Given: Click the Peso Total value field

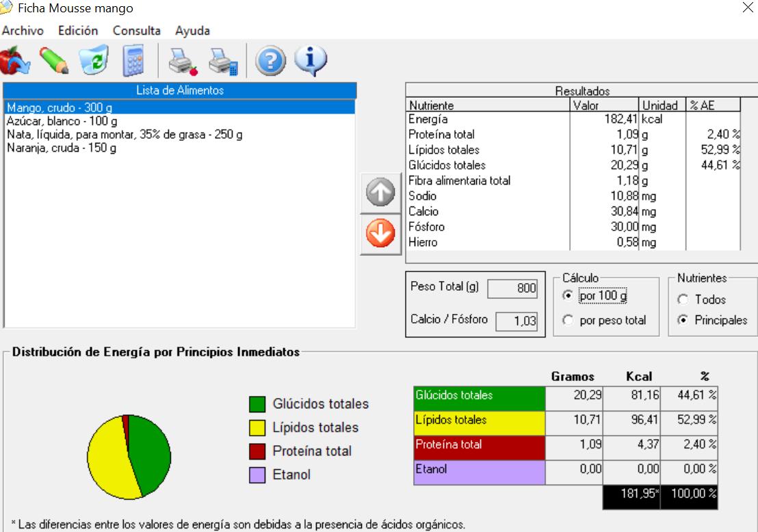Looking at the screenshot, I should (x=512, y=289).
